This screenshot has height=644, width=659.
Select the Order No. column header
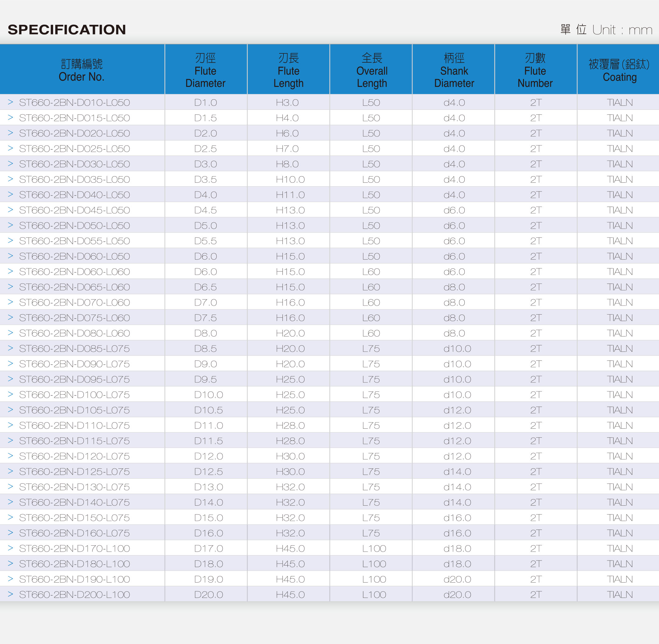82,69
